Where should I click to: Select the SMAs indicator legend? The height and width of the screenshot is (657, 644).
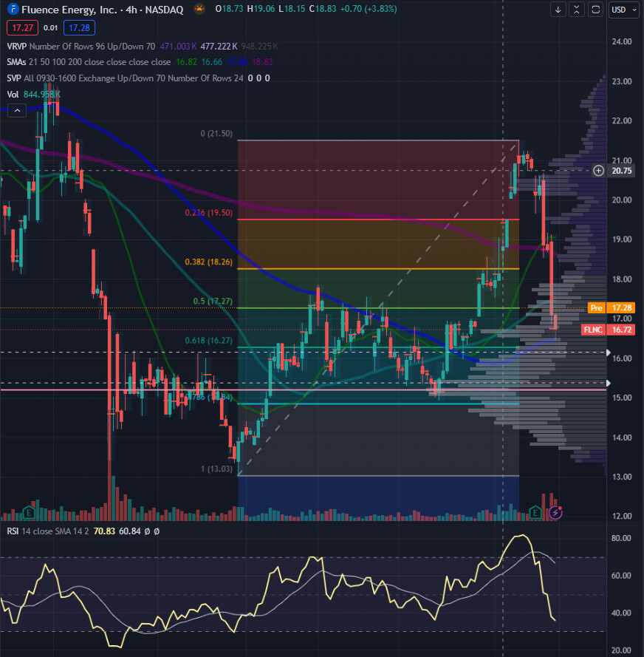tap(17, 62)
